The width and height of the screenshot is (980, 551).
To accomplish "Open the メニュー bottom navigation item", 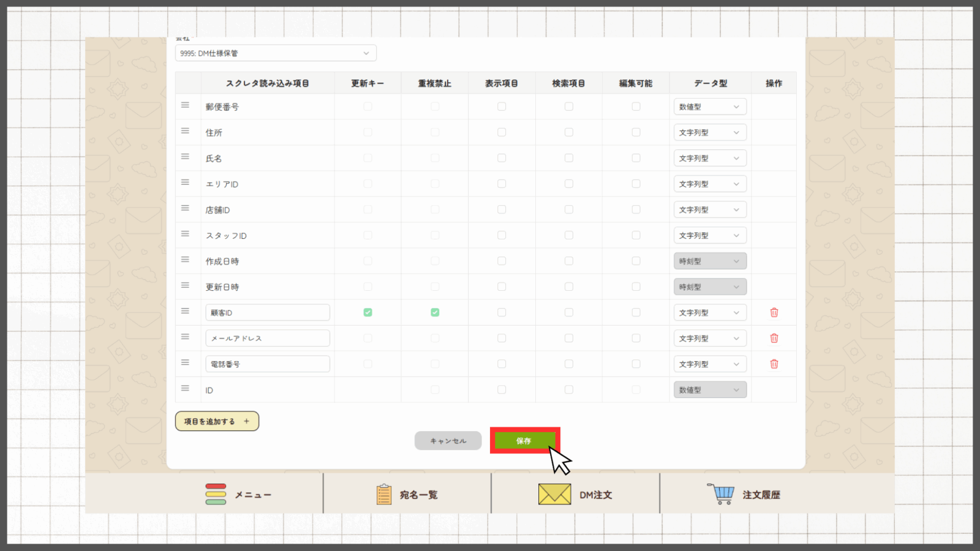I will 239,494.
